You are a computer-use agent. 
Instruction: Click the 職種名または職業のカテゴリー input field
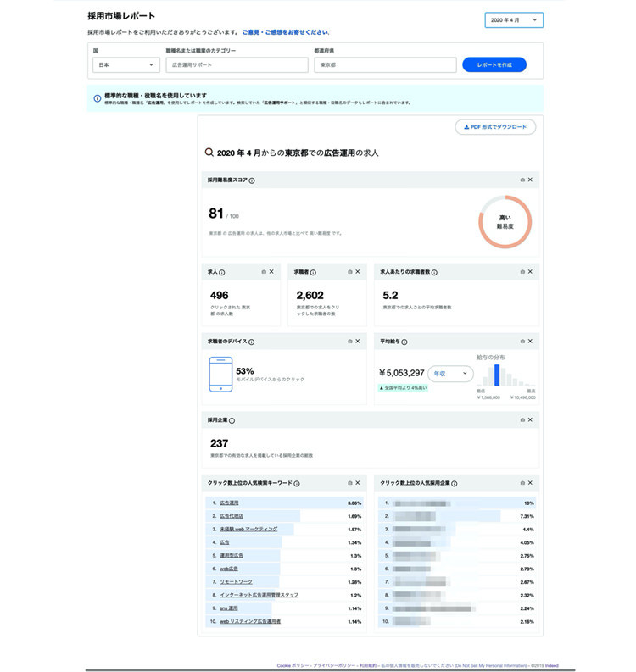(237, 64)
